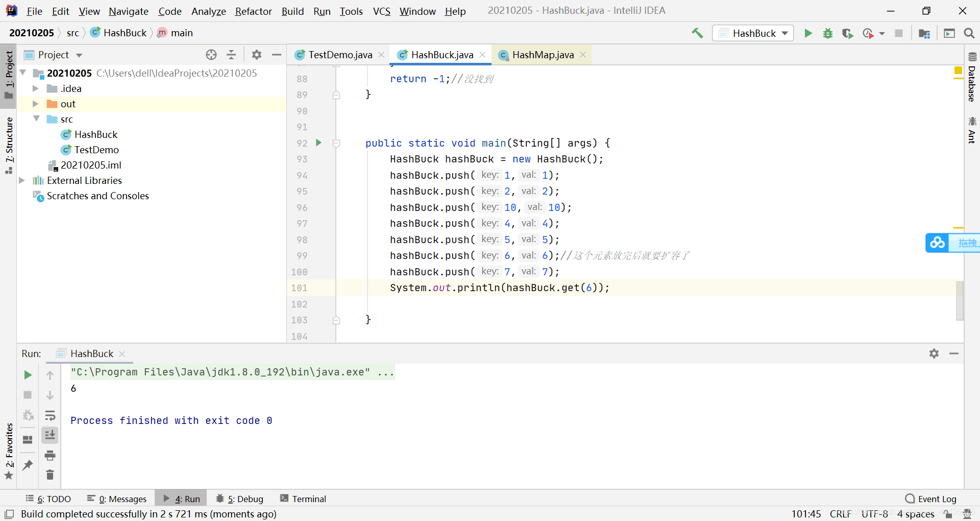980x521 pixels.
Task: Select TestDemo class in project tree
Action: pyautogui.click(x=96, y=150)
